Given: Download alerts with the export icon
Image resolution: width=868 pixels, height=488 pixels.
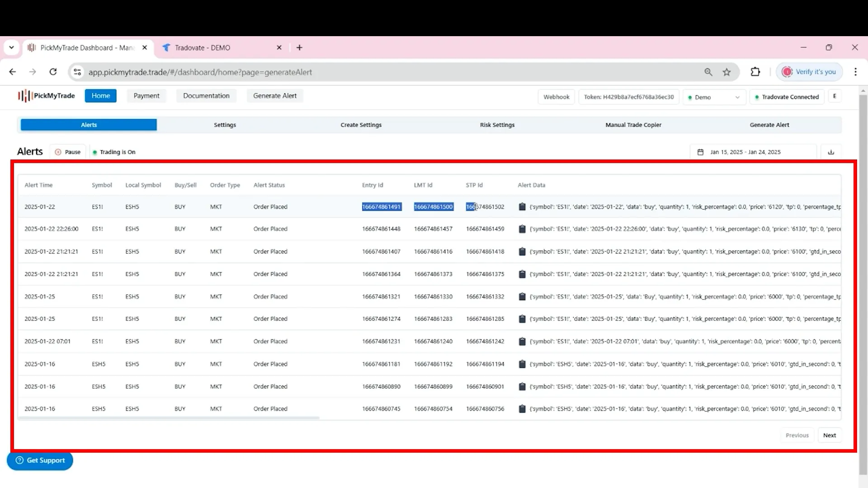Looking at the screenshot, I should 831,152.
